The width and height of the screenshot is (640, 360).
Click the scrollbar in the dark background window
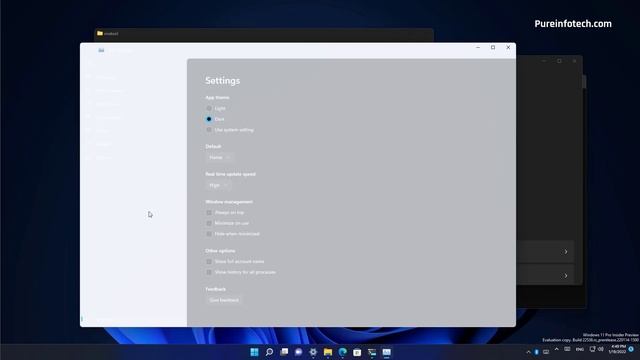(584, 81)
